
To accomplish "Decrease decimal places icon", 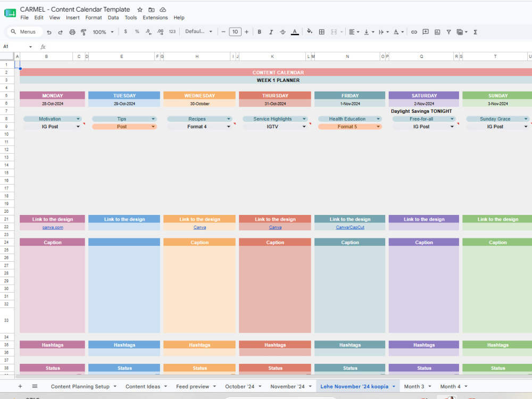I will 148,32.
